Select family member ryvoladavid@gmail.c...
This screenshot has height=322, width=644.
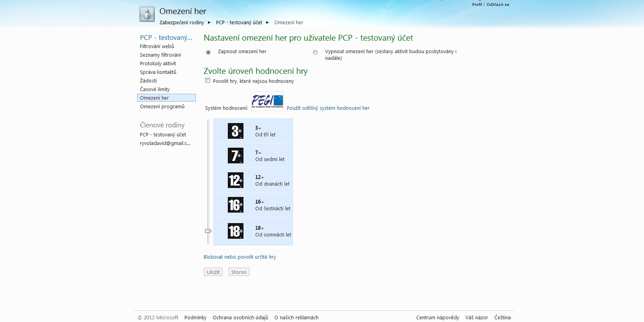(x=165, y=143)
